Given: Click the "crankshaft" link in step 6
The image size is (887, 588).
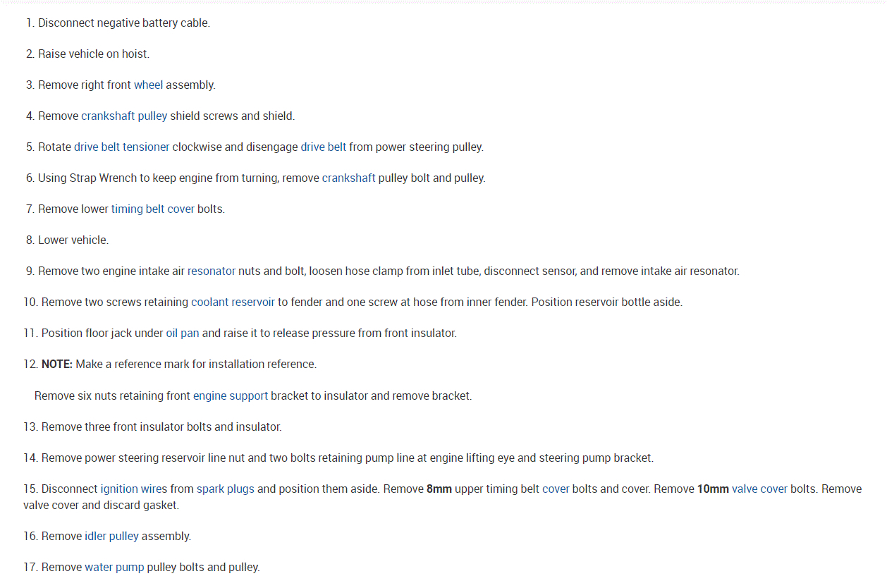Looking at the screenshot, I should coord(348,178).
